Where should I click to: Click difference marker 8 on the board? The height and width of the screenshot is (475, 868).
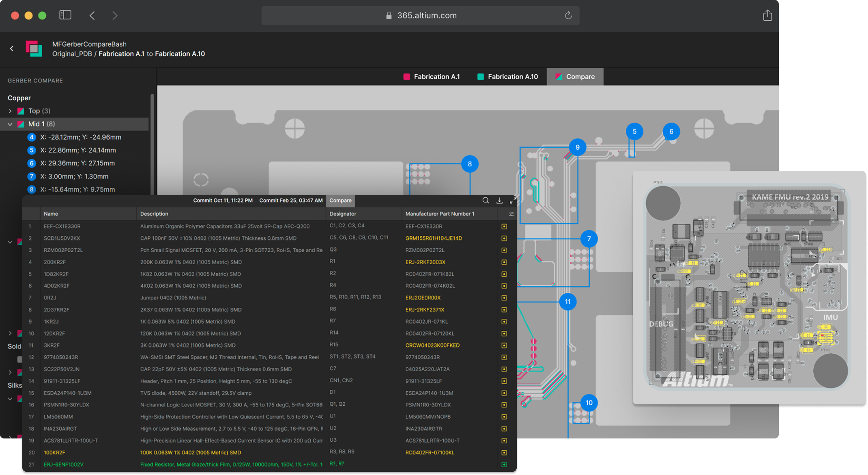click(x=470, y=164)
